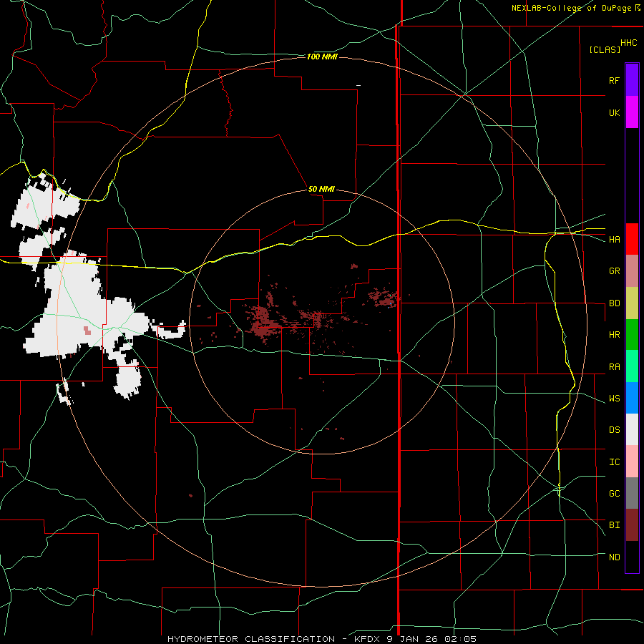Click the DS legend label
The image size is (644, 644).
tap(614, 430)
